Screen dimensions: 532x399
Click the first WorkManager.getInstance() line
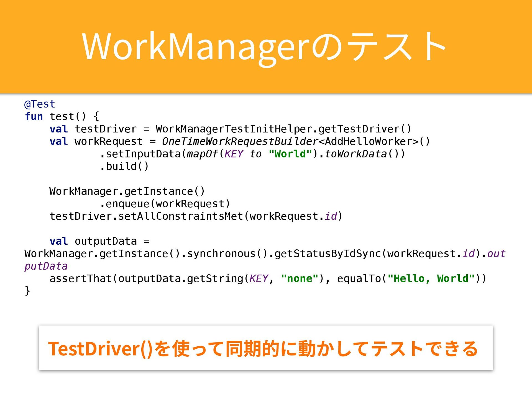tap(127, 191)
